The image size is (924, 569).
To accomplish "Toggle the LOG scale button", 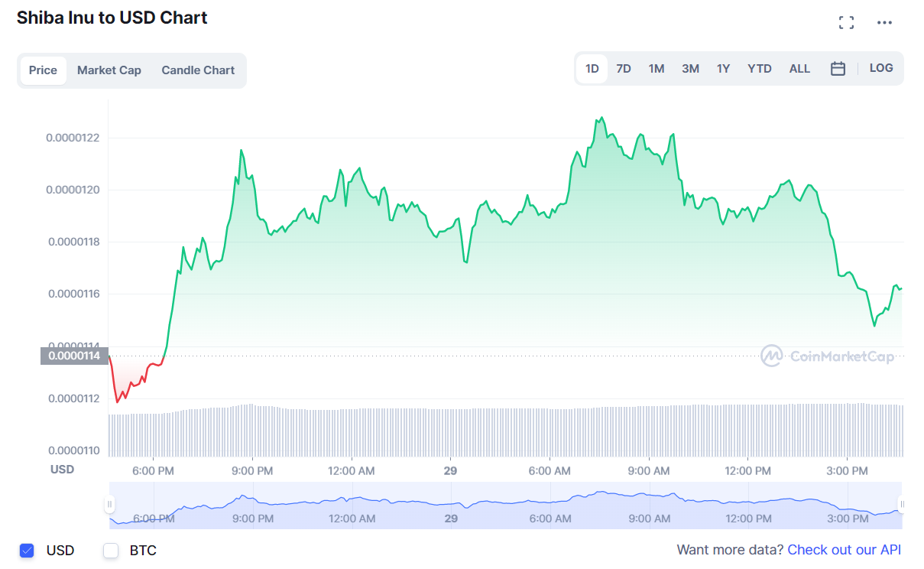I will point(881,68).
